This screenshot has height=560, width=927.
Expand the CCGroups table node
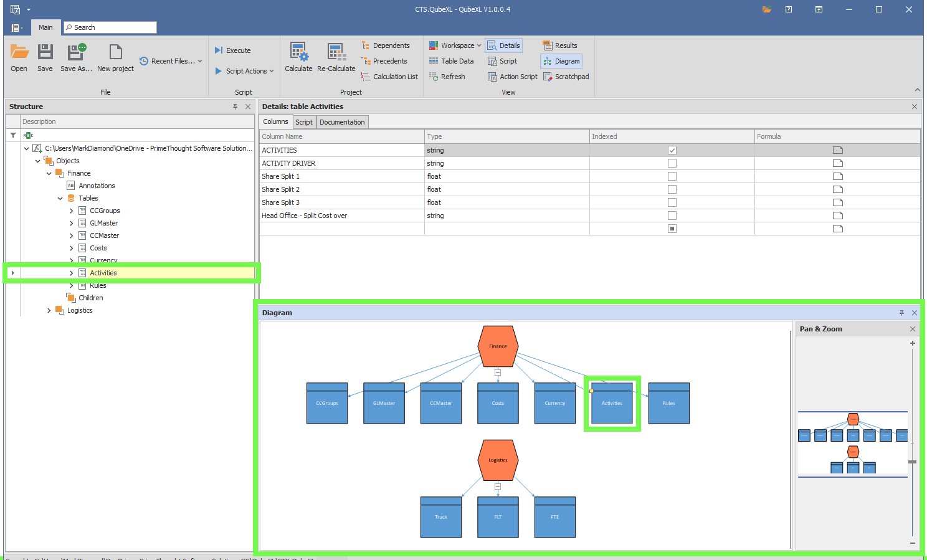click(x=72, y=211)
